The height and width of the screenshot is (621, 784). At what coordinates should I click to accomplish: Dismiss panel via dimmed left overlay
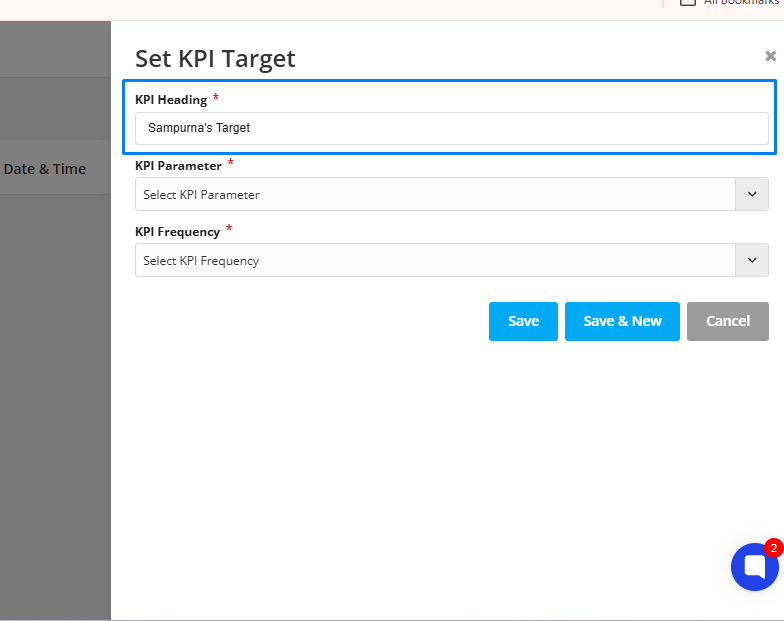click(x=55, y=400)
